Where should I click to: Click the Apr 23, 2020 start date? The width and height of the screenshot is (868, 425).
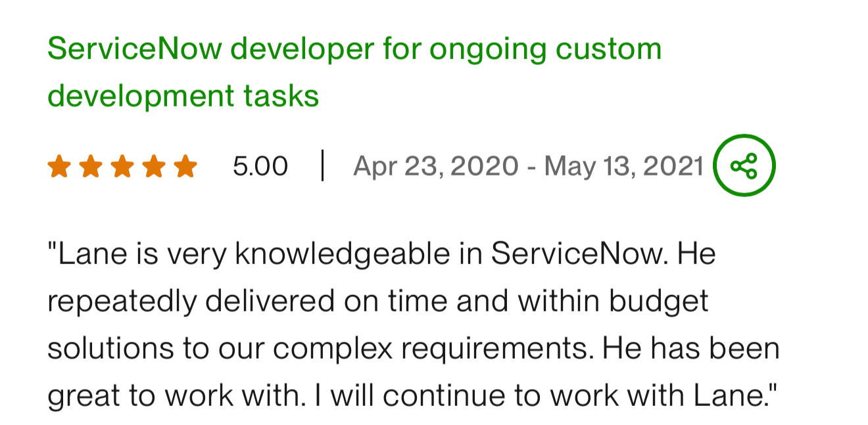tap(436, 166)
